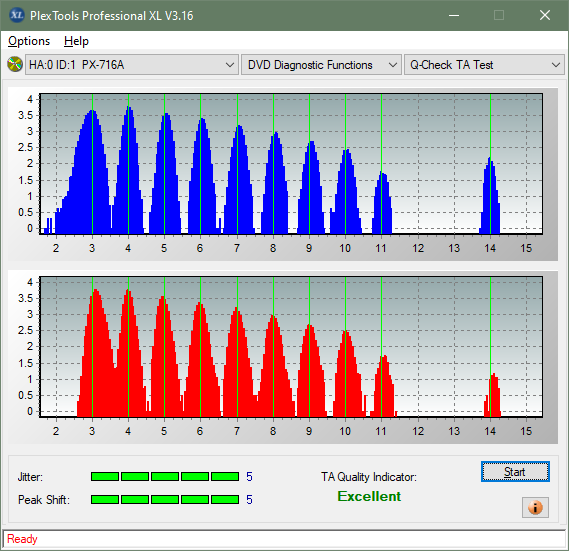Screen dimensions: 569x551
Task: Start the TA test
Action: [515, 472]
